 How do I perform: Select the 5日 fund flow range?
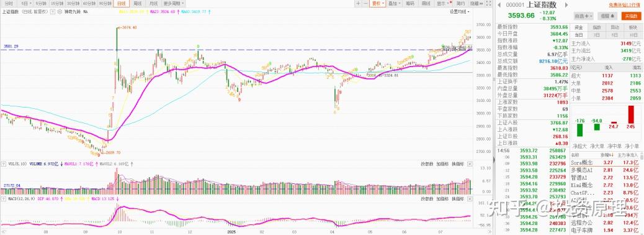pyautogui.click(x=615, y=35)
